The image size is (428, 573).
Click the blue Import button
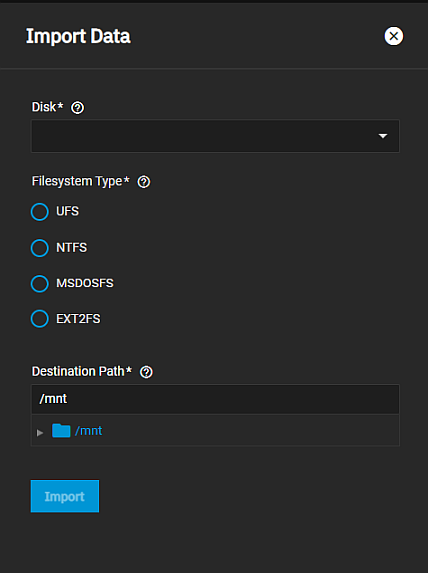(65, 496)
